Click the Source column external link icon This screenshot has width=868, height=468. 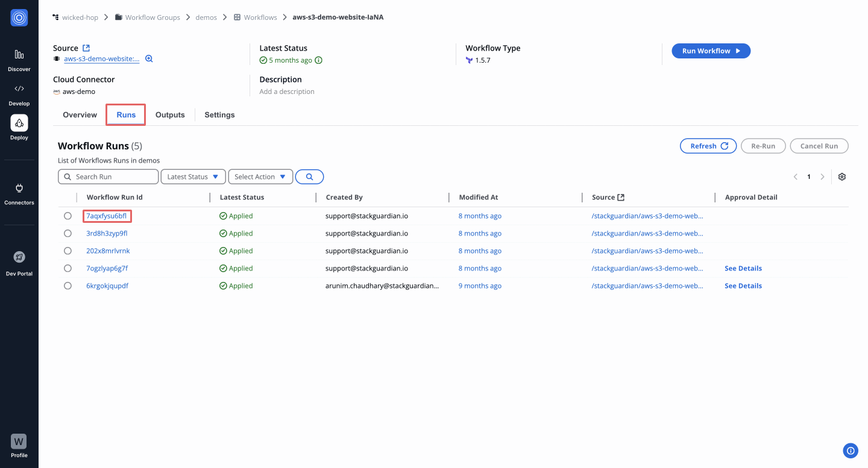pyautogui.click(x=621, y=197)
